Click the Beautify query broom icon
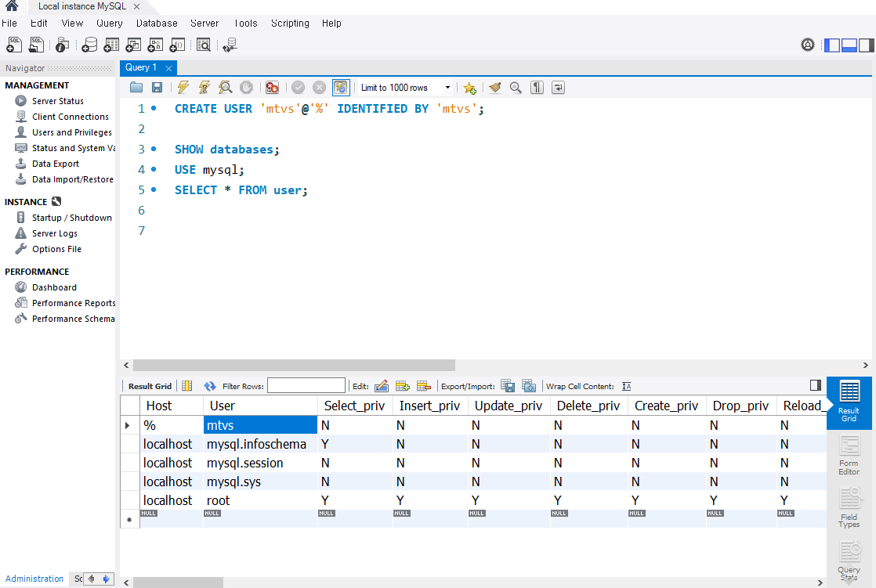 click(494, 88)
